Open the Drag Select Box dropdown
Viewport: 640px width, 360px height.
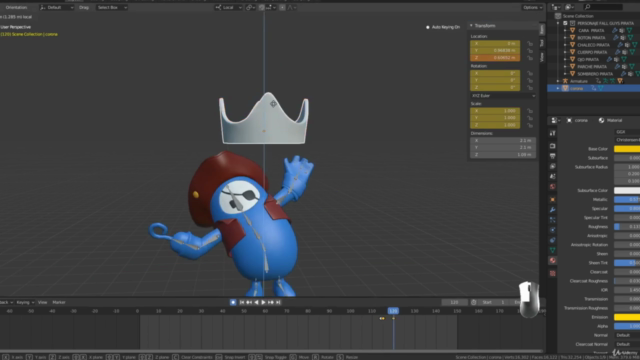(112, 7)
